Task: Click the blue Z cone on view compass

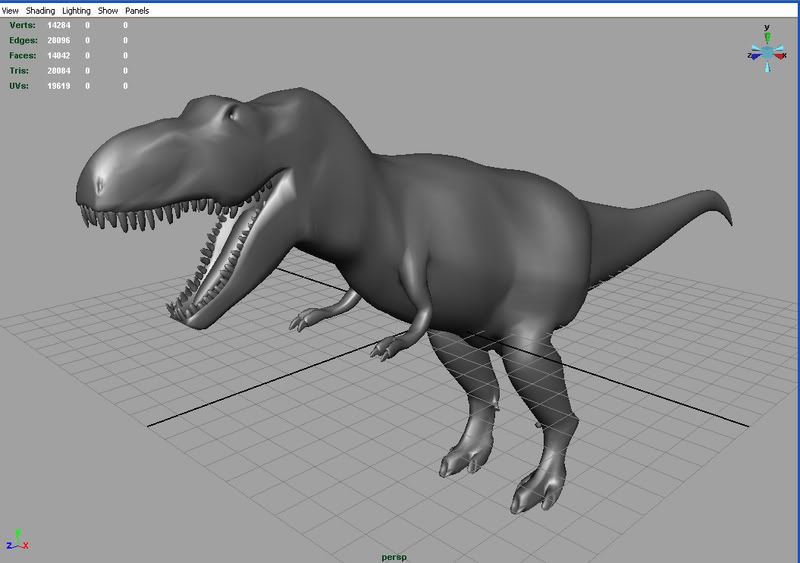Action: (x=754, y=56)
